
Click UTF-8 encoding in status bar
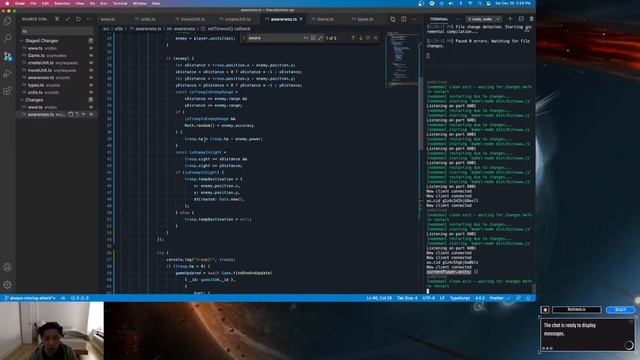pos(428,298)
